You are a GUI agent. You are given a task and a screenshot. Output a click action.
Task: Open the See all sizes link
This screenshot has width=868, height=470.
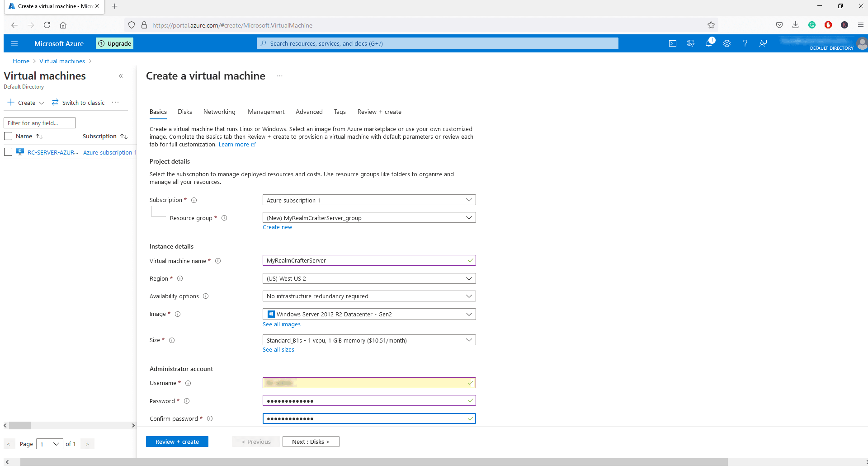[278, 350]
